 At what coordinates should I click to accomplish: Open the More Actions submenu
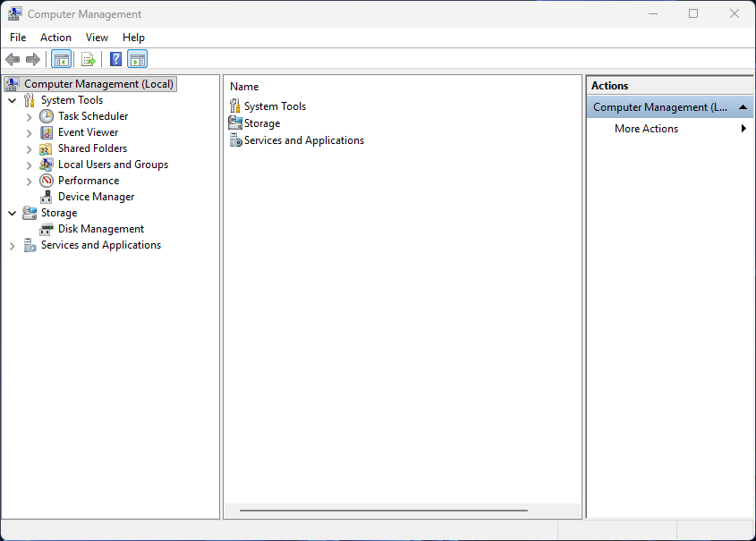pyautogui.click(x=646, y=128)
